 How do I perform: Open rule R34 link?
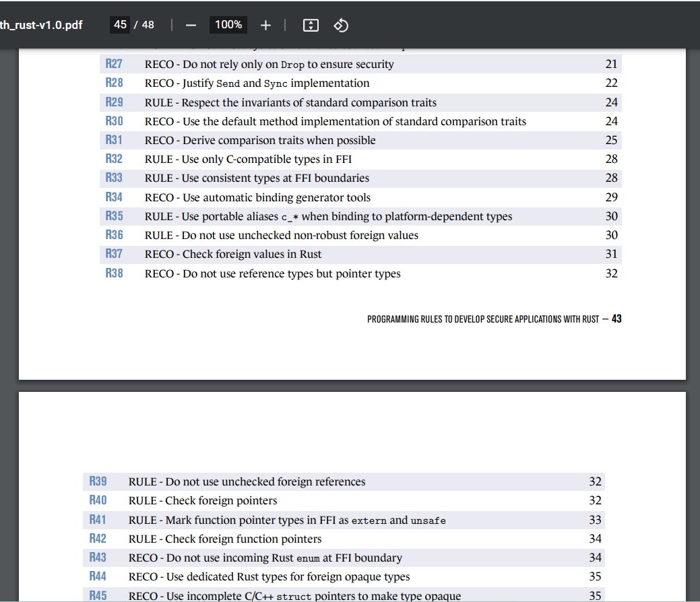(114, 197)
